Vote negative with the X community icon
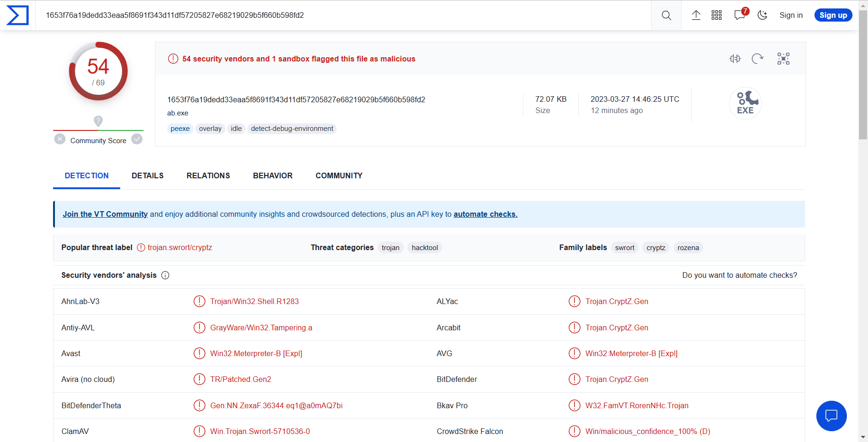The width and height of the screenshot is (868, 442). 60,139
